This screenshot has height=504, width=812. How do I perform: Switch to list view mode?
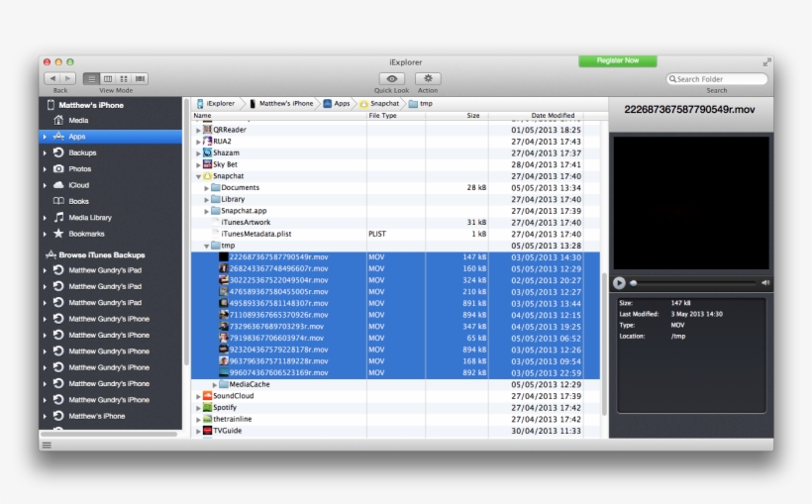click(91, 78)
